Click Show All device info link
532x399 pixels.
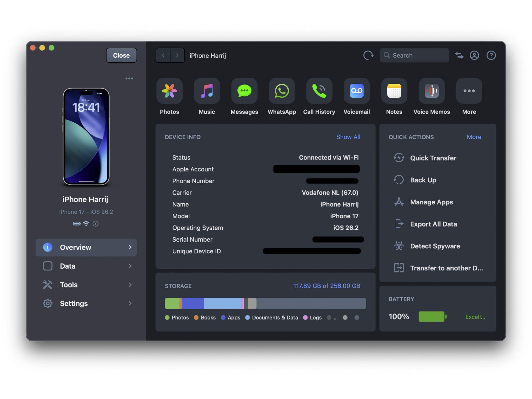tap(348, 137)
